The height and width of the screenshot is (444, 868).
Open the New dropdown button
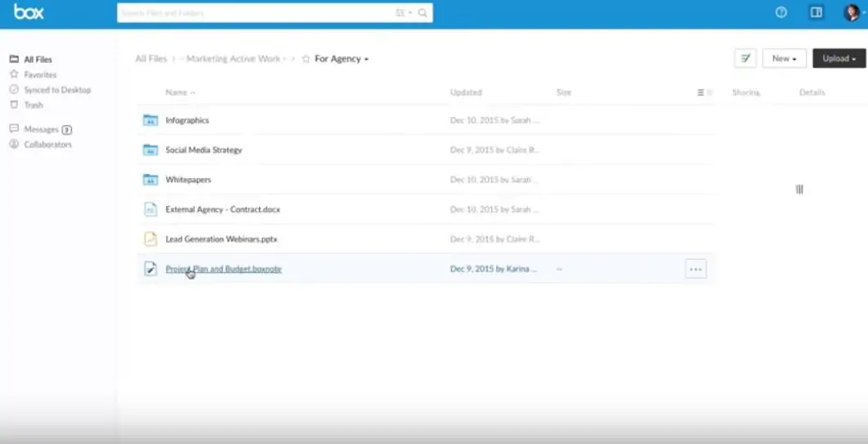[784, 58]
